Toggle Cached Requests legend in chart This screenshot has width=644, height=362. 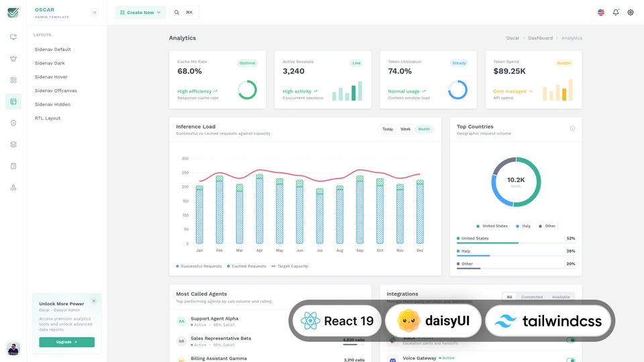click(x=246, y=266)
